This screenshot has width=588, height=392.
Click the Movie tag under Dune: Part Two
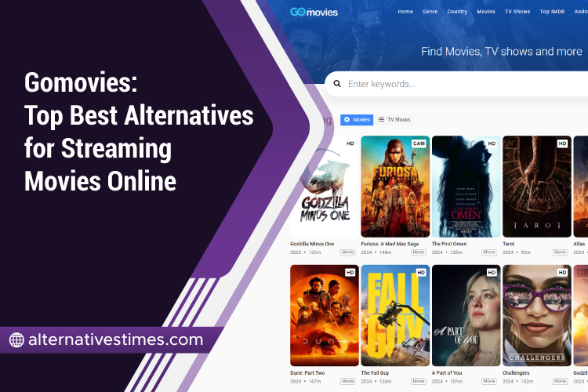click(347, 382)
